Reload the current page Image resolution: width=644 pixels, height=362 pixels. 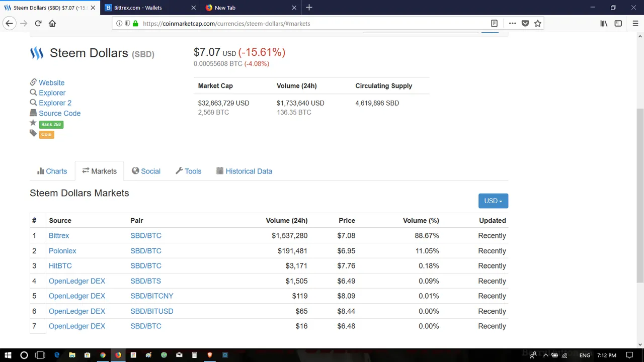pyautogui.click(x=38, y=24)
